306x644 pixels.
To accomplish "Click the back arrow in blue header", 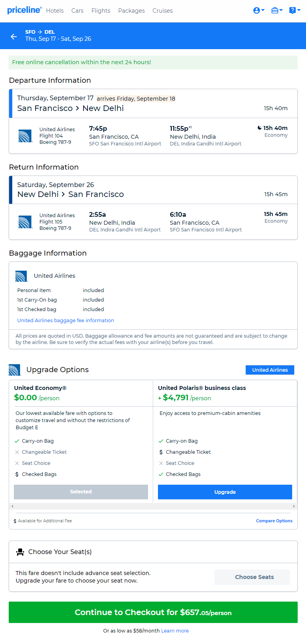I will (14, 36).
